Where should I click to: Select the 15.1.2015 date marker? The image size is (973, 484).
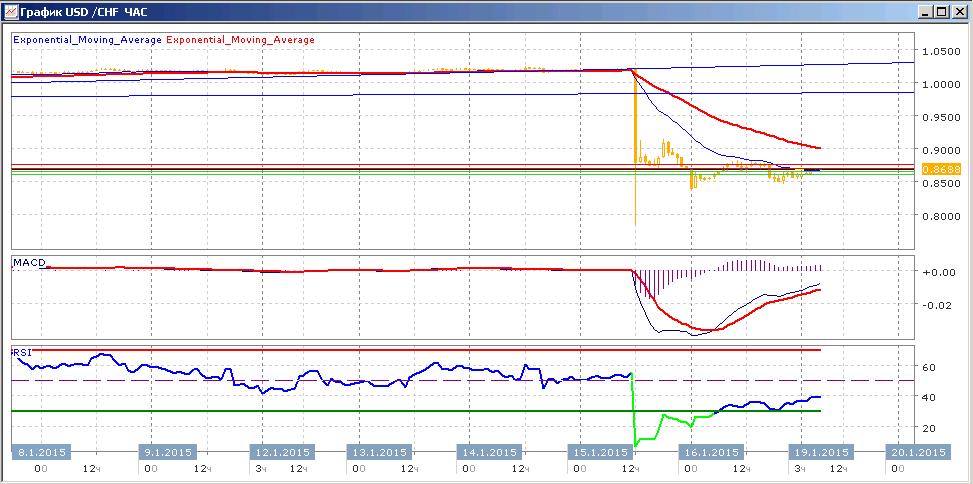coord(599,452)
